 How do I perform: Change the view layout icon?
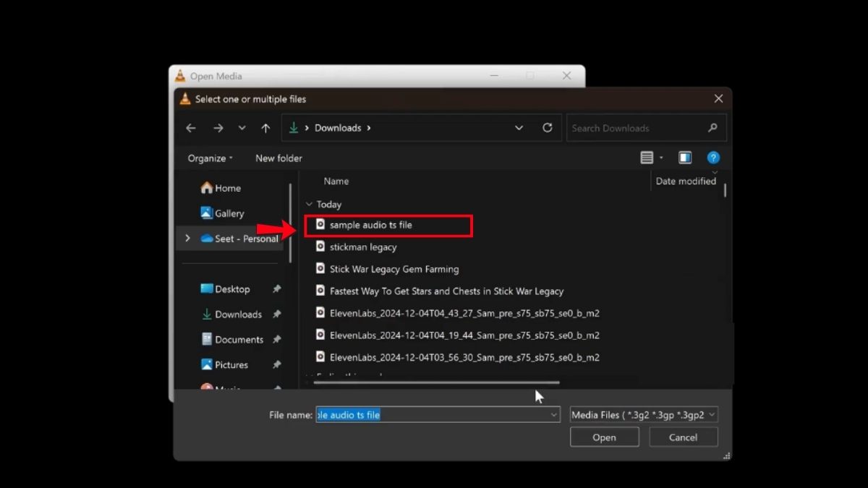tap(647, 158)
